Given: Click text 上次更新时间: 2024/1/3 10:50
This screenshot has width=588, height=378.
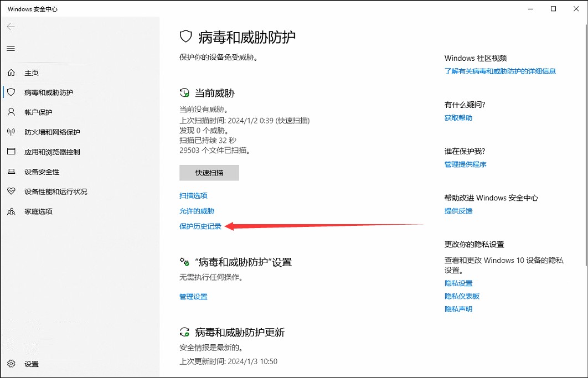Looking at the screenshot, I should pos(228,361).
